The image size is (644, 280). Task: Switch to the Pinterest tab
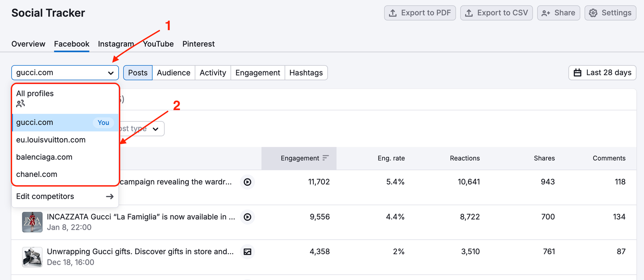click(198, 44)
